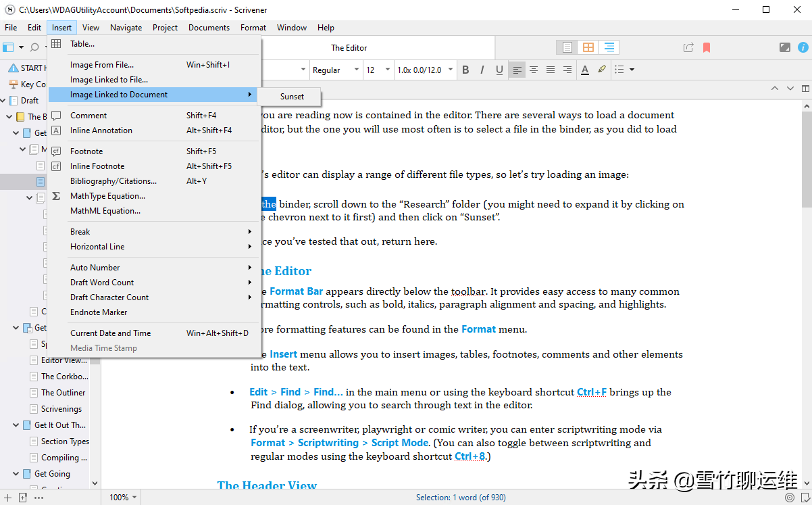
Task: Switch to the Corkboard view mode
Action: (588, 47)
